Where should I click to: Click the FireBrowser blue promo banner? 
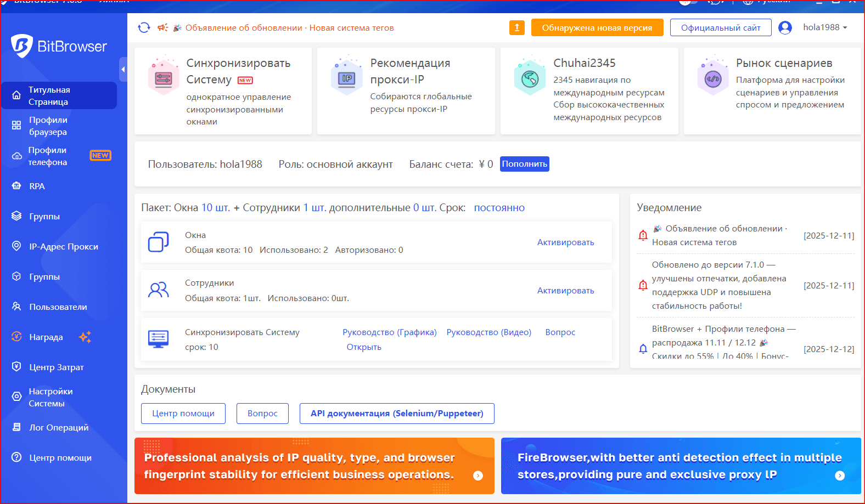point(681,466)
